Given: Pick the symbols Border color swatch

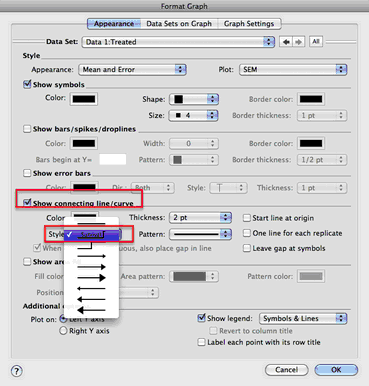Looking at the screenshot, I should click(311, 99).
